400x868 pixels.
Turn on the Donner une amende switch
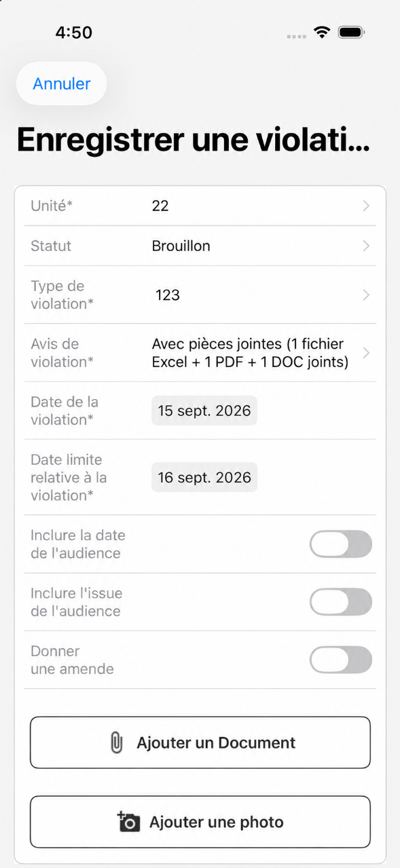point(341,660)
